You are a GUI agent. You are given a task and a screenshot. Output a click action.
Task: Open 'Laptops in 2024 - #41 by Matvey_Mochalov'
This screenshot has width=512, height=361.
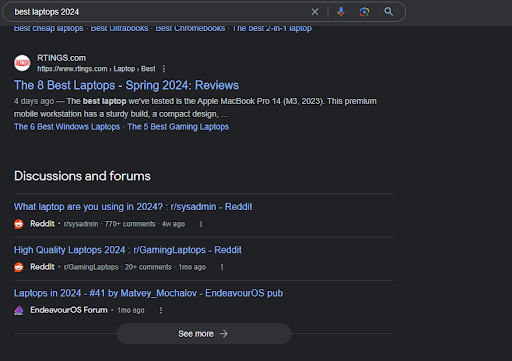148,293
